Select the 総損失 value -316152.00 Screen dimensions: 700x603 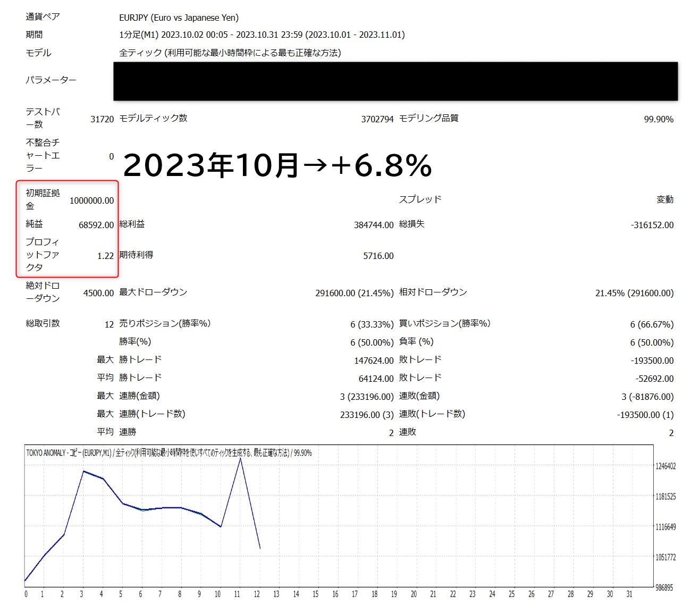pyautogui.click(x=652, y=225)
